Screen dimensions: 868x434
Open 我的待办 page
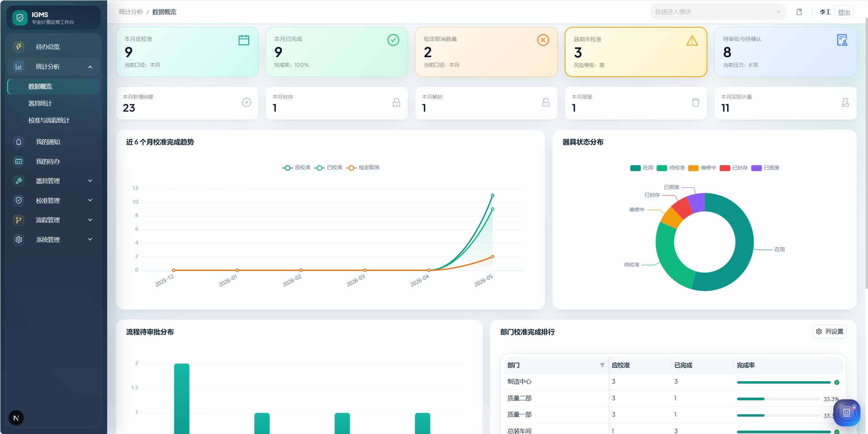tap(53, 161)
